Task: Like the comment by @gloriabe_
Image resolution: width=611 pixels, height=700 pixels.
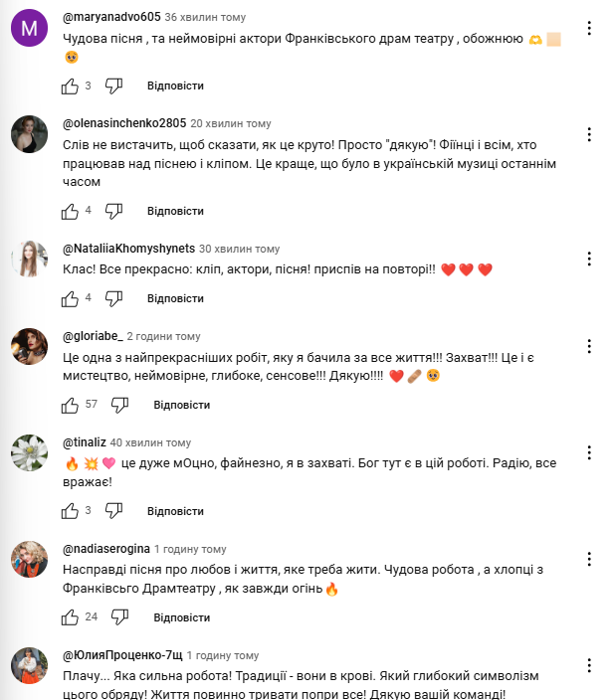Action: point(71,405)
